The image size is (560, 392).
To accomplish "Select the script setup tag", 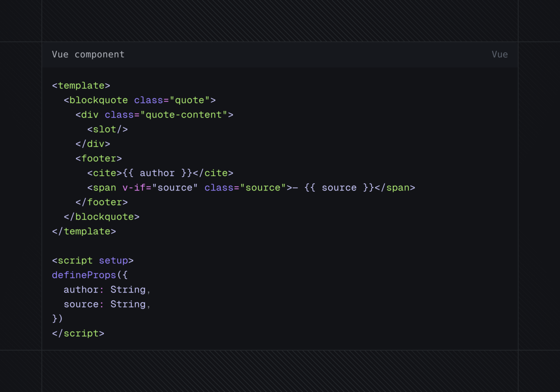I will pos(93,260).
